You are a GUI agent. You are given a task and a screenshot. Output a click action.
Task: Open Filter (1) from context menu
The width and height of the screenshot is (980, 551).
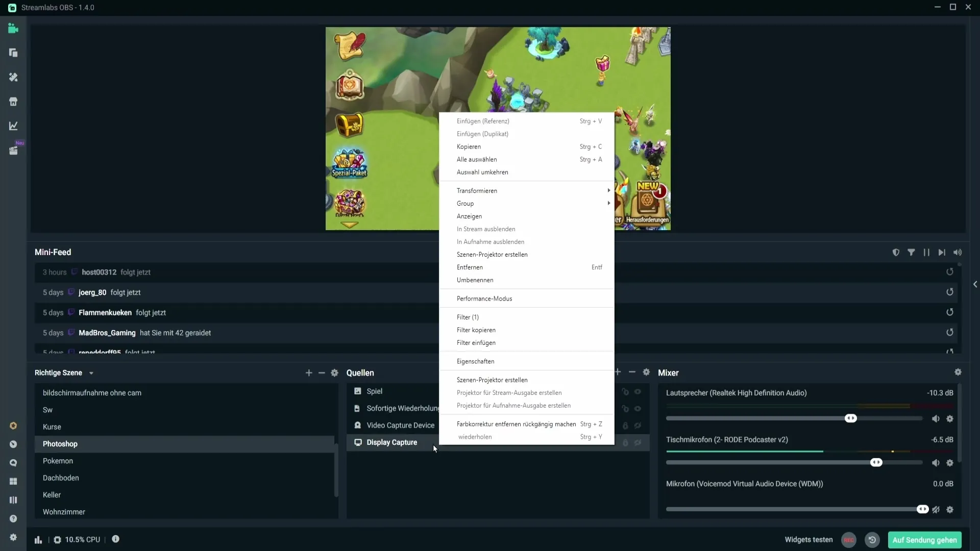(x=527, y=317)
